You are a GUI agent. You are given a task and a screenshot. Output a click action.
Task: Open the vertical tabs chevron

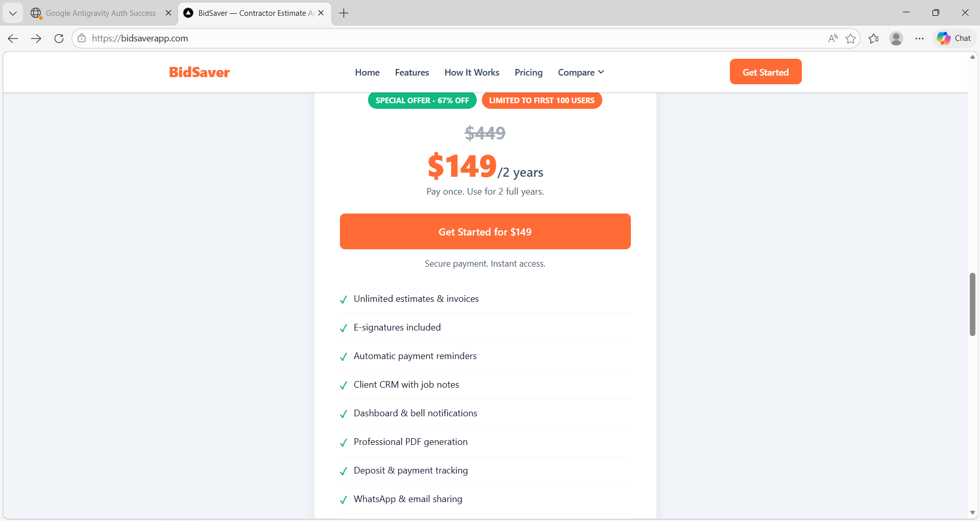[13, 13]
